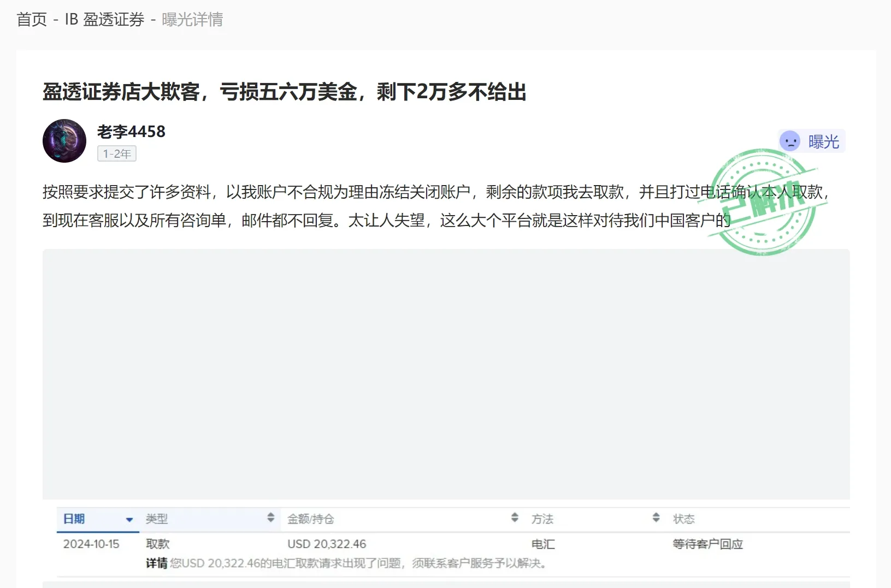The width and height of the screenshot is (891, 588).
Task: Click the complaint paragraph starting 按照要求提交
Action: [436, 206]
